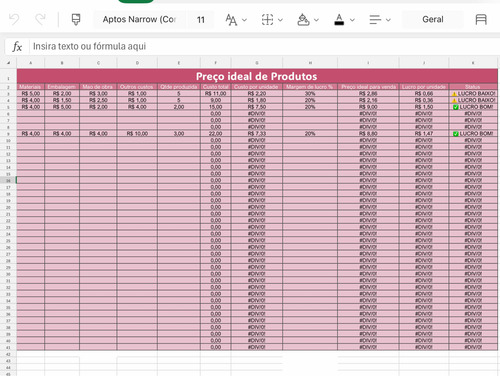Select the cell containing R$ 2,50

tap(98, 100)
